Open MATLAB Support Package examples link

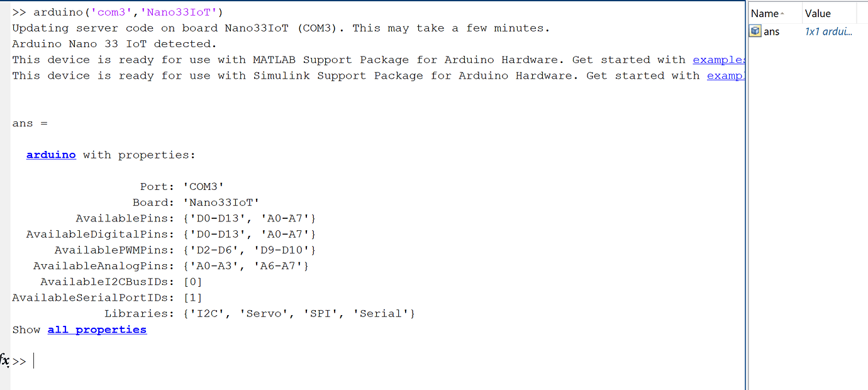point(718,59)
